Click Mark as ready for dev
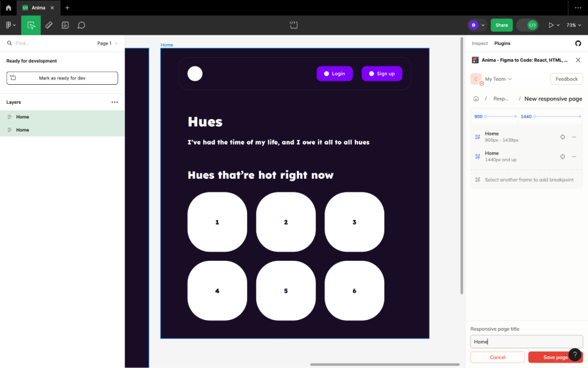 (62, 78)
